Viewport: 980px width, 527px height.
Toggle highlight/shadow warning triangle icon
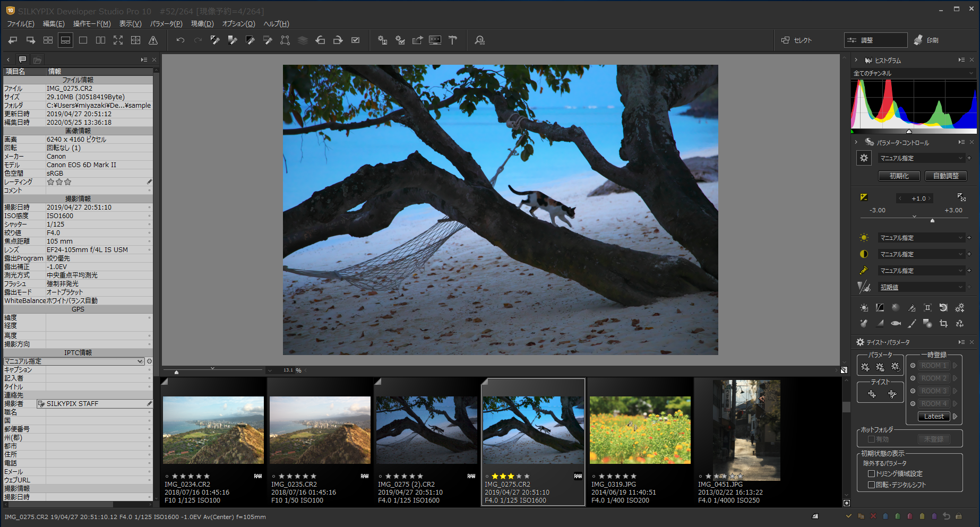[x=153, y=40]
